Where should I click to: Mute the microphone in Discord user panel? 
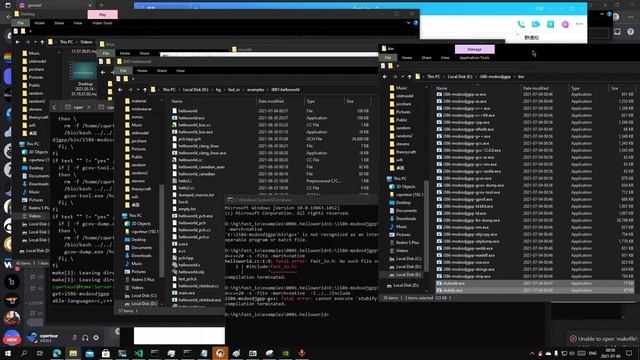(x=74, y=338)
